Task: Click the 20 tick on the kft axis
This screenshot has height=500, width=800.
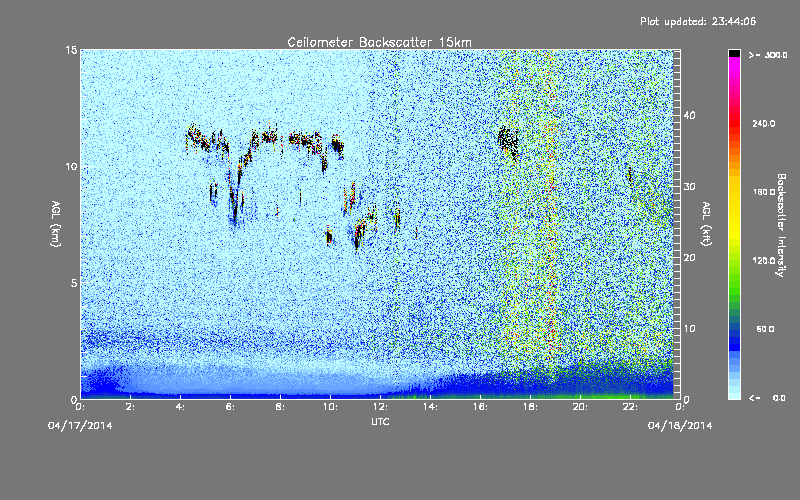Action: coord(689,258)
